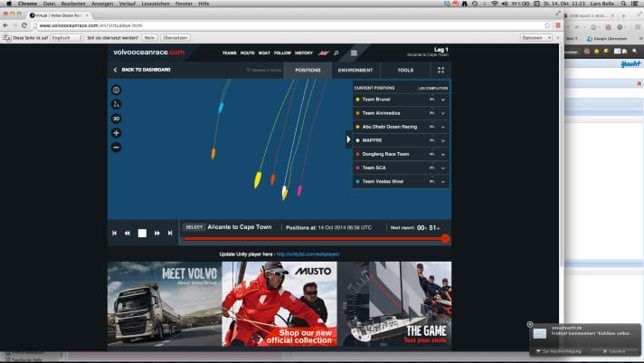Image resolution: width=644 pixels, height=363 pixels.
Task: Expand the Team Brunel row chevron
Action: click(443, 100)
